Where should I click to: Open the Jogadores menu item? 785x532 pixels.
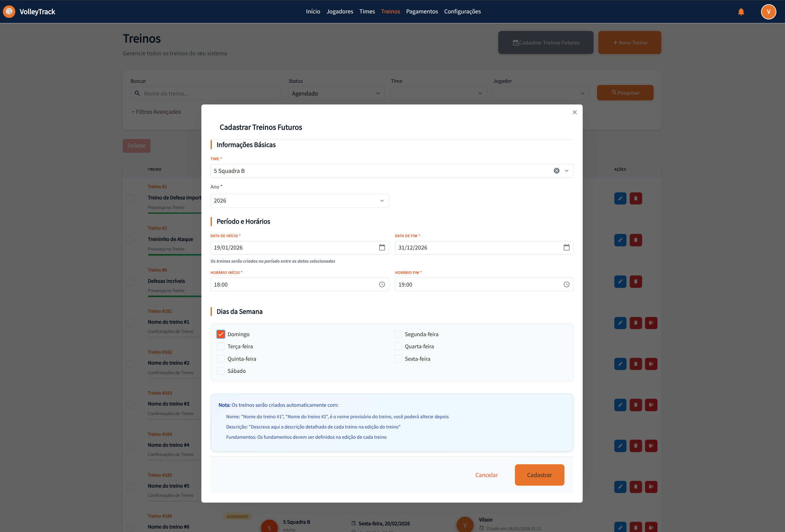point(339,12)
